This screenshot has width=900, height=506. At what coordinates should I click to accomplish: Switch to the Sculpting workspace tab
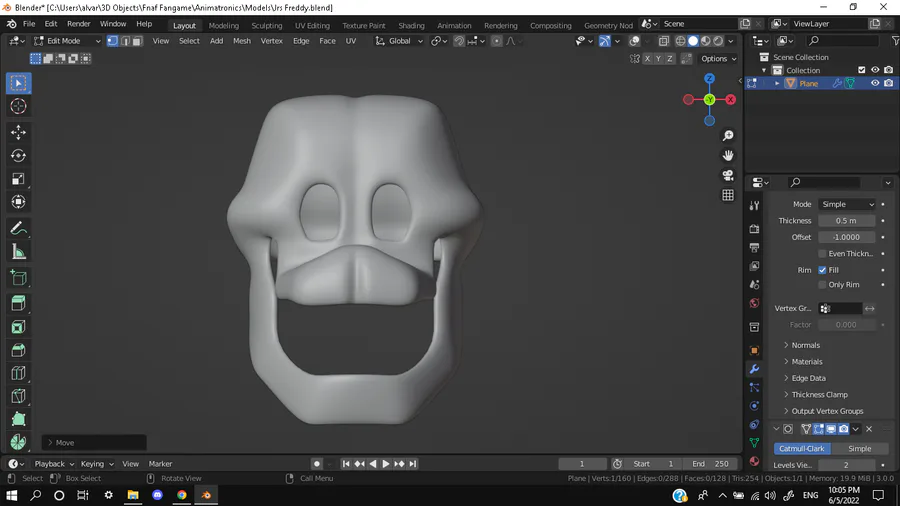point(267,25)
